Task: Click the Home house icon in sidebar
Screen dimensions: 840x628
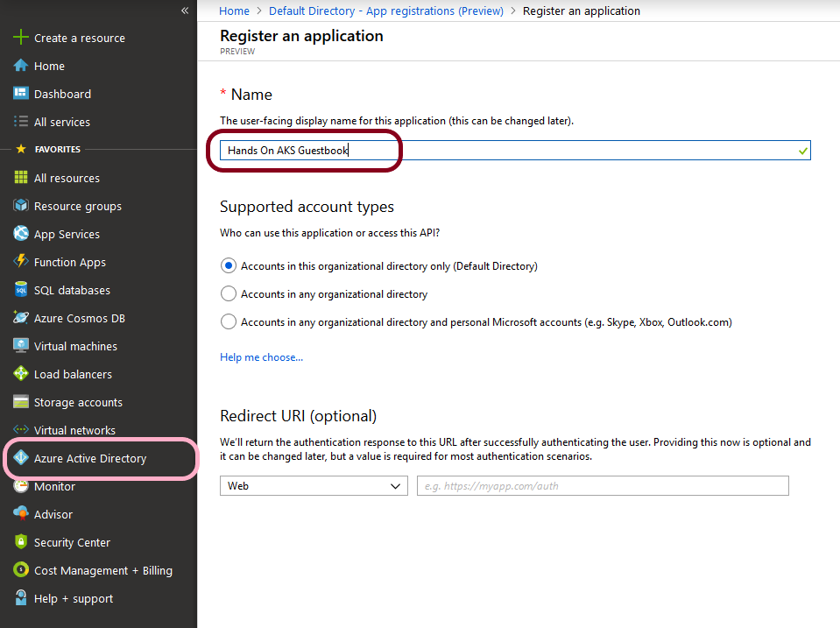Action: point(20,66)
